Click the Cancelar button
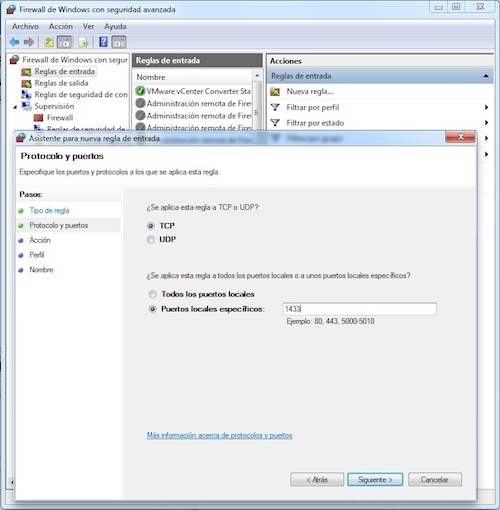Screen dimensions: 500x510 (435, 480)
